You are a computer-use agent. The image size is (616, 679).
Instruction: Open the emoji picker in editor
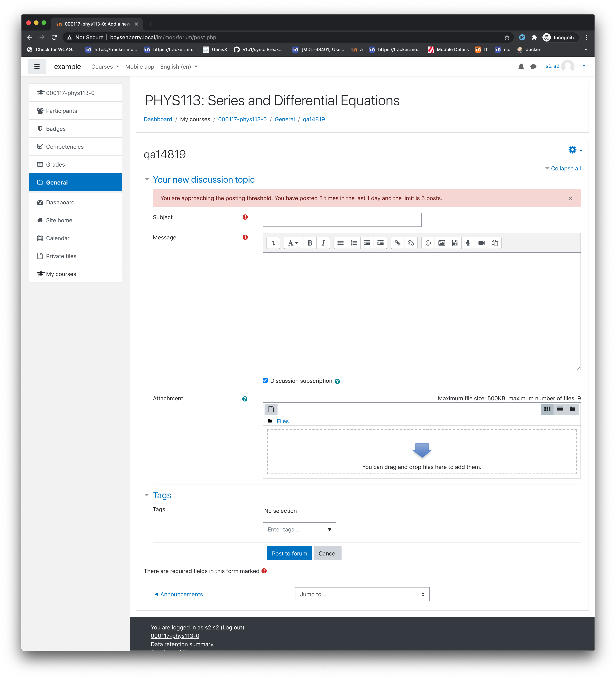coord(428,243)
